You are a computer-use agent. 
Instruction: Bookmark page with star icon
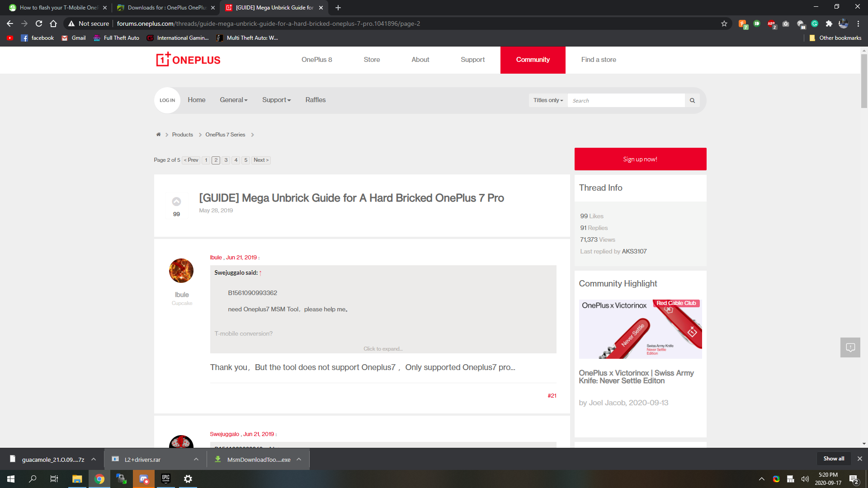click(x=724, y=23)
